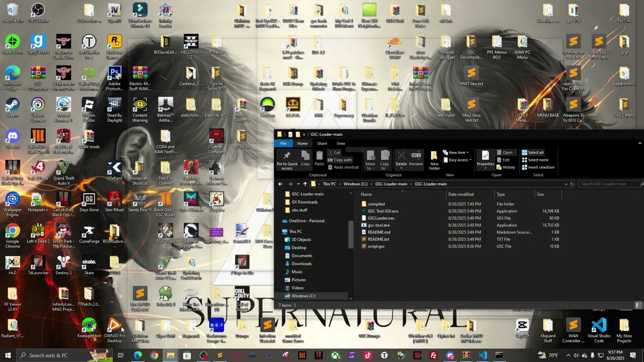The height and width of the screenshot is (362, 644).
Task: Select Adobe Photoshop desktop icon
Action: pyautogui.click(x=115, y=79)
